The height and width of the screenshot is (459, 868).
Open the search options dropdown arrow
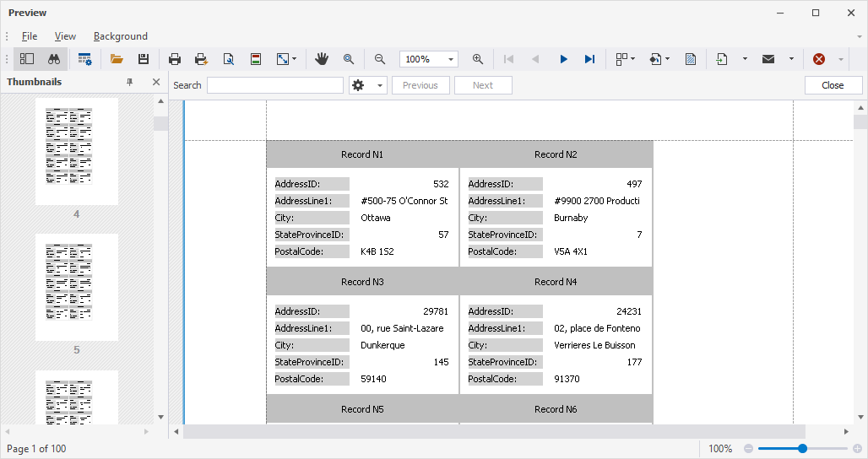[380, 85]
